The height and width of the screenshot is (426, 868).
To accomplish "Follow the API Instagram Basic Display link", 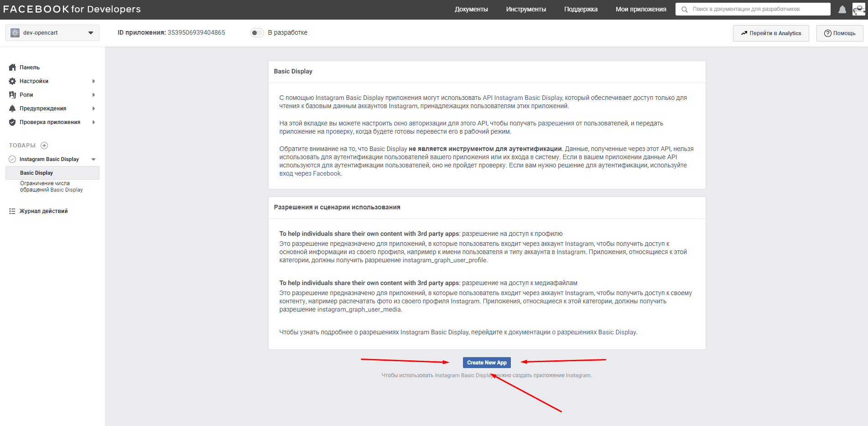I will tap(523, 98).
